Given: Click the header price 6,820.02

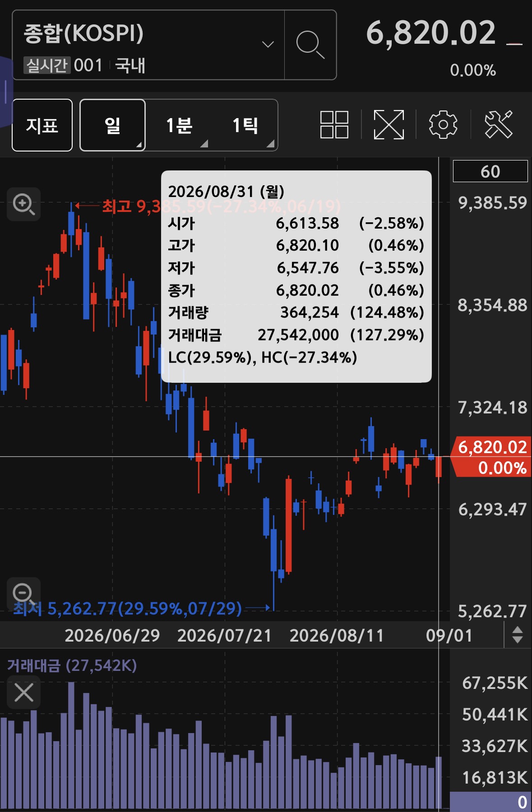Looking at the screenshot, I should point(431,33).
